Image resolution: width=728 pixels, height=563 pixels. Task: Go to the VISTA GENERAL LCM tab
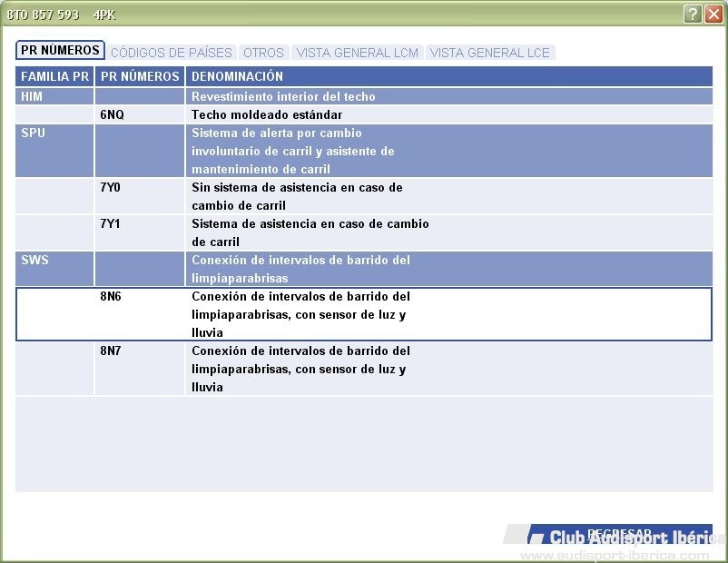coord(358,53)
